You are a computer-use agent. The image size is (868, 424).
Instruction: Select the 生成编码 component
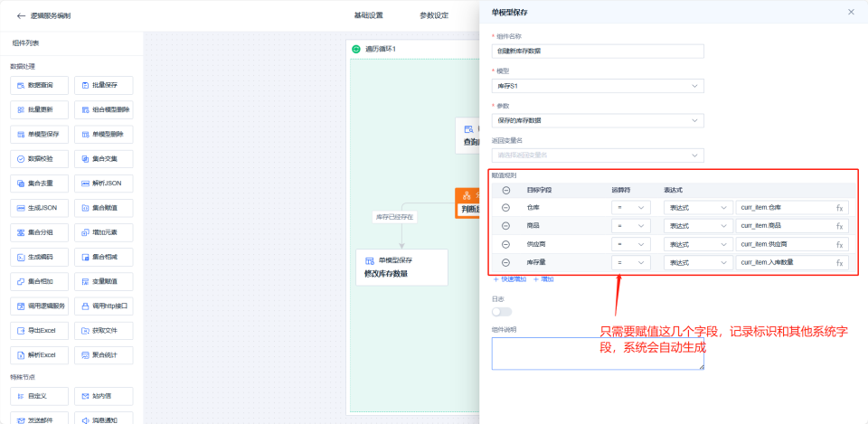(x=39, y=257)
